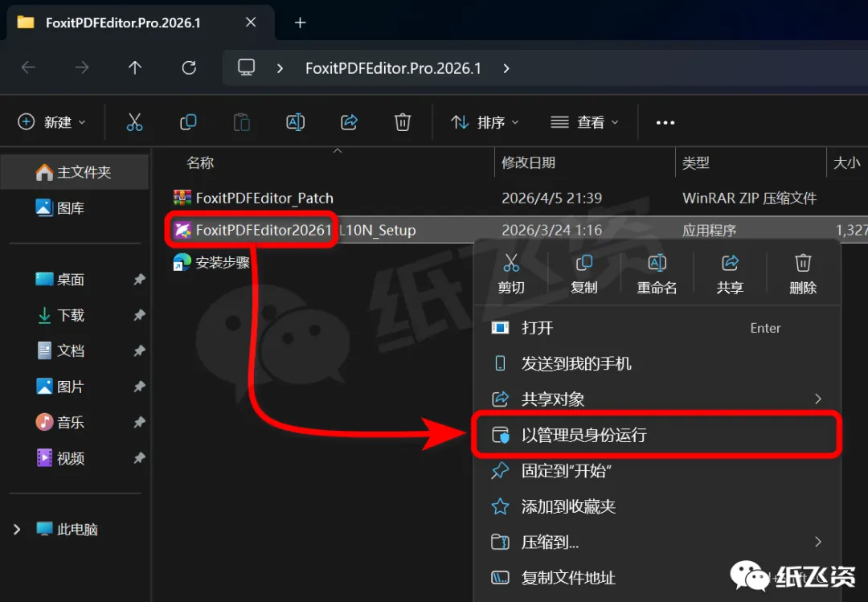
Task: Unpin 桌面 using its pin icon
Action: click(x=139, y=280)
